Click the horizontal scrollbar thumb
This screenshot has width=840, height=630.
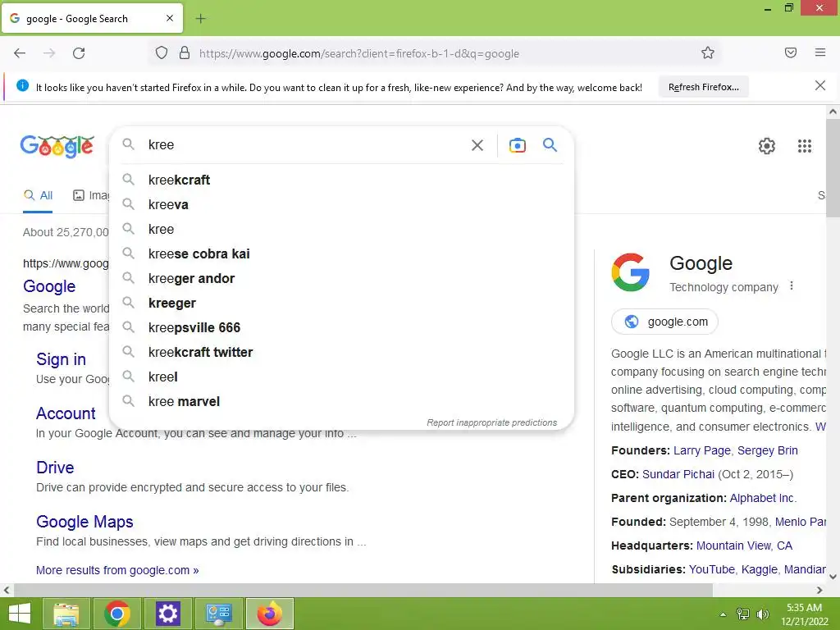pyautogui.click(x=363, y=590)
